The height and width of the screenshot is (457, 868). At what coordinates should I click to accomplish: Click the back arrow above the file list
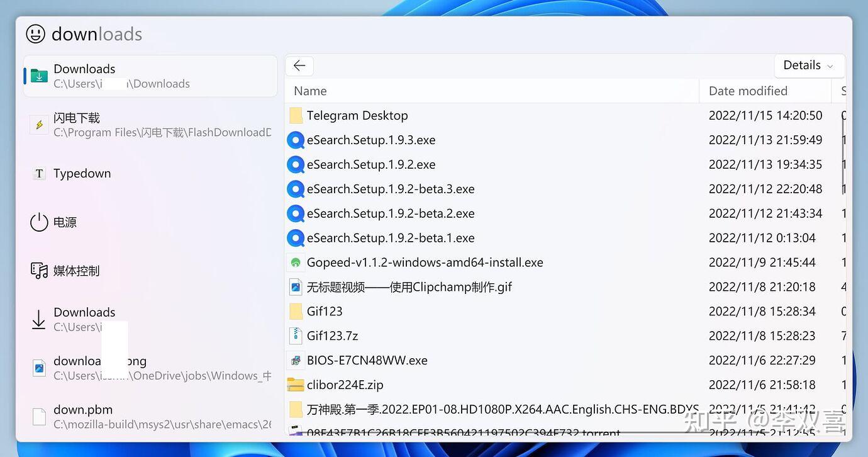point(299,65)
